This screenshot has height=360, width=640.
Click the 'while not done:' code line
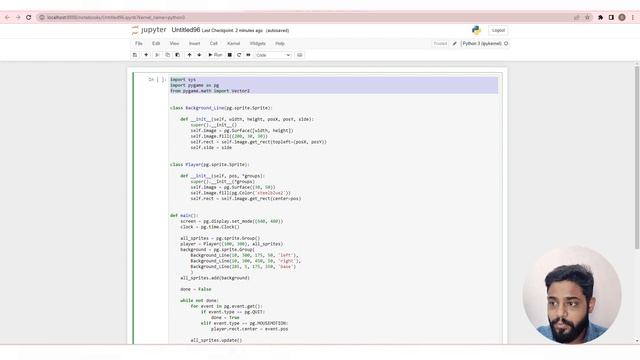tap(199, 300)
